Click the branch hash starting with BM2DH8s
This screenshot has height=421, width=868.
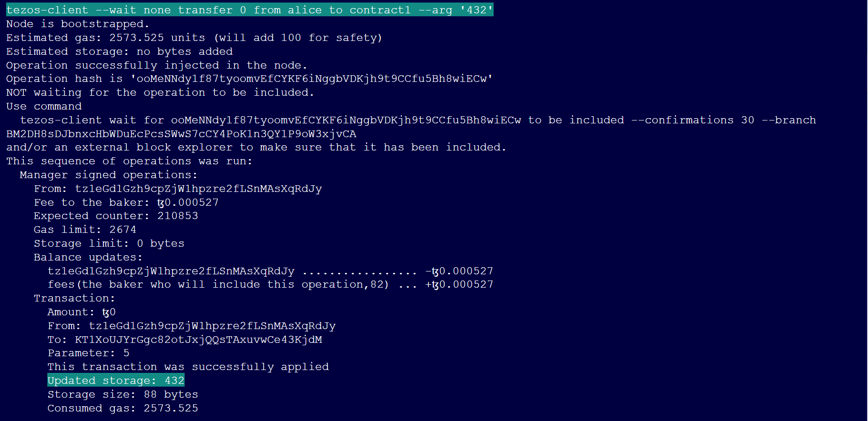pos(181,134)
